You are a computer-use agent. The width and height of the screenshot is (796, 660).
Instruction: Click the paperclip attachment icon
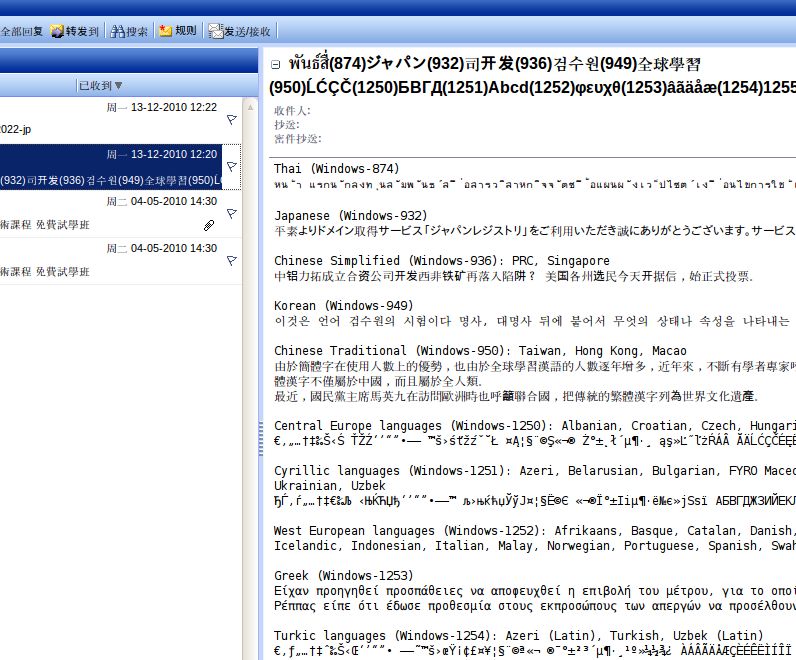209,225
